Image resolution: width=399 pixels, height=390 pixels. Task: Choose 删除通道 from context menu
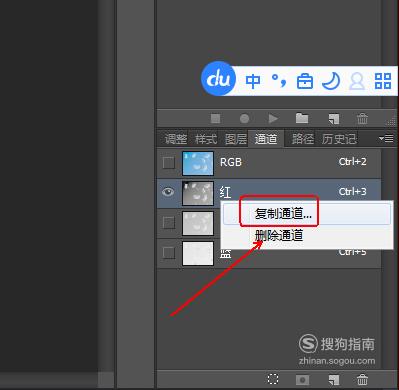click(307, 236)
